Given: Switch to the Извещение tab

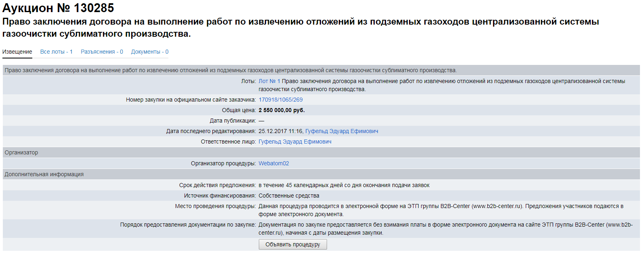Looking at the screenshot, I should pyautogui.click(x=17, y=52).
